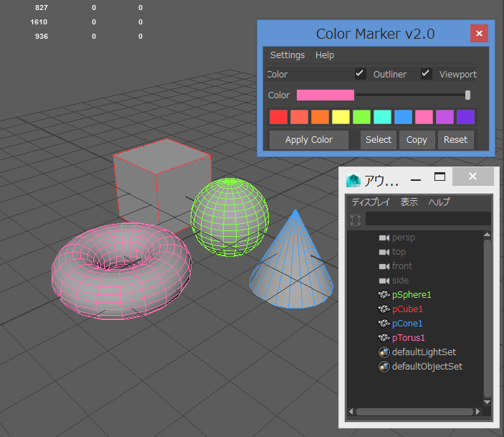Select defaultLightSet in the Outliner
504x437 pixels.
coord(424,352)
